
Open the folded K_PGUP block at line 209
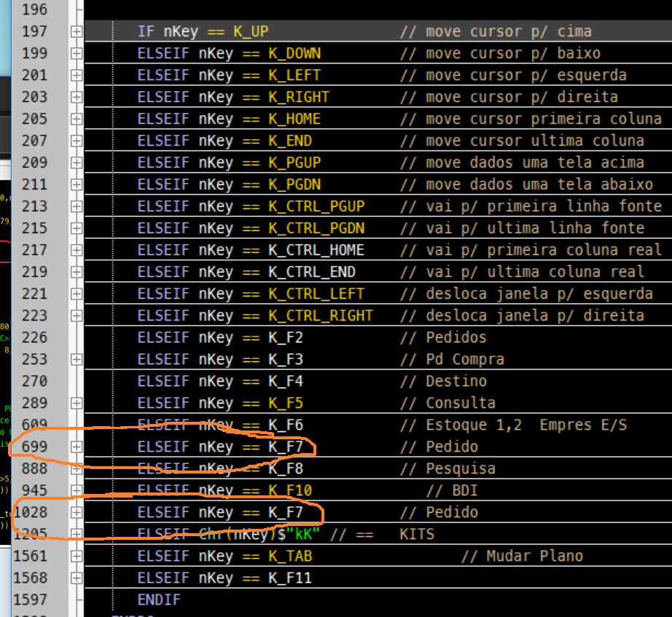(x=76, y=162)
